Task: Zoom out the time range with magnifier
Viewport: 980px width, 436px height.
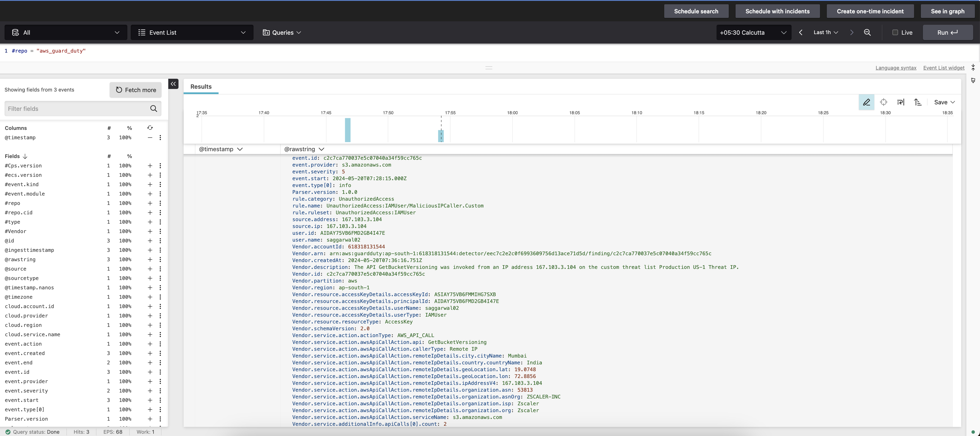Action: (x=867, y=32)
